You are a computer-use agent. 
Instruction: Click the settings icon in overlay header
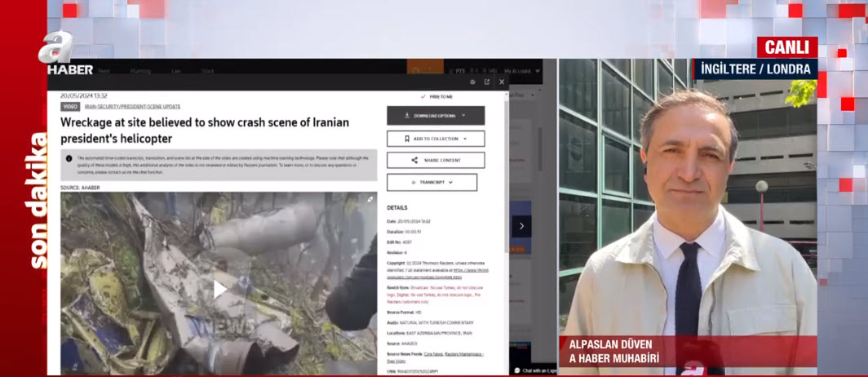[x=472, y=82]
